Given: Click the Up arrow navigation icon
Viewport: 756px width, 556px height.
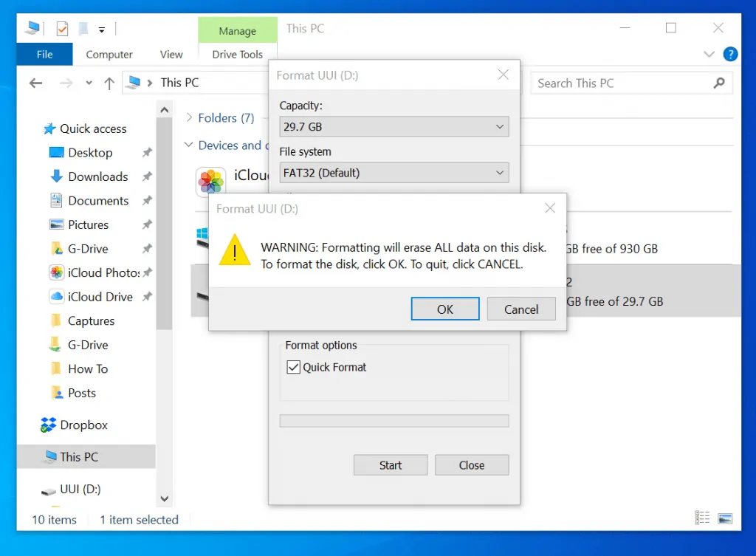Looking at the screenshot, I should [109, 83].
